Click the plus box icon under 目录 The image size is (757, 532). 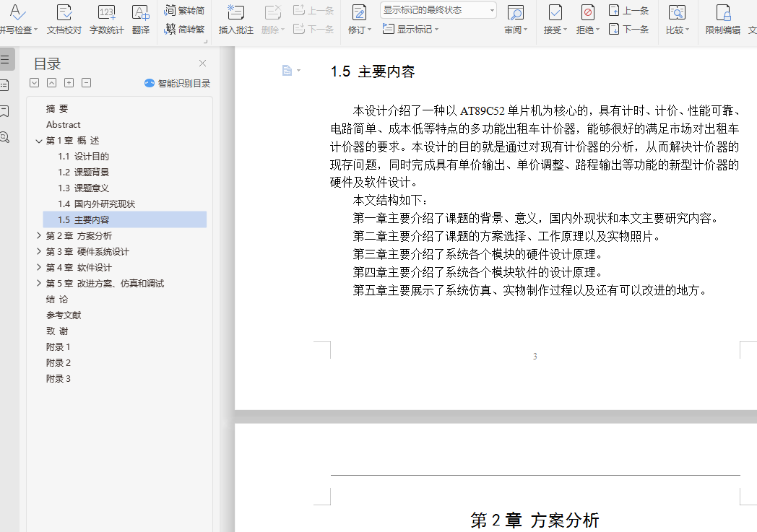(69, 83)
